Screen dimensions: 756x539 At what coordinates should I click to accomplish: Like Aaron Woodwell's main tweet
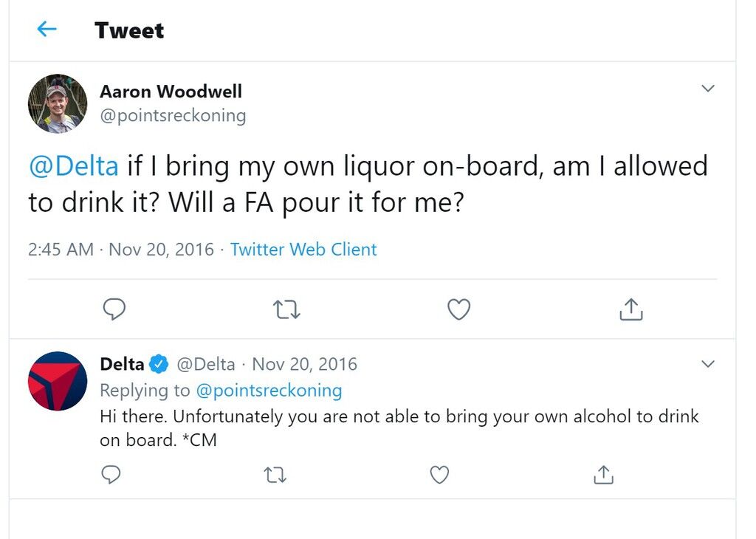(x=458, y=309)
